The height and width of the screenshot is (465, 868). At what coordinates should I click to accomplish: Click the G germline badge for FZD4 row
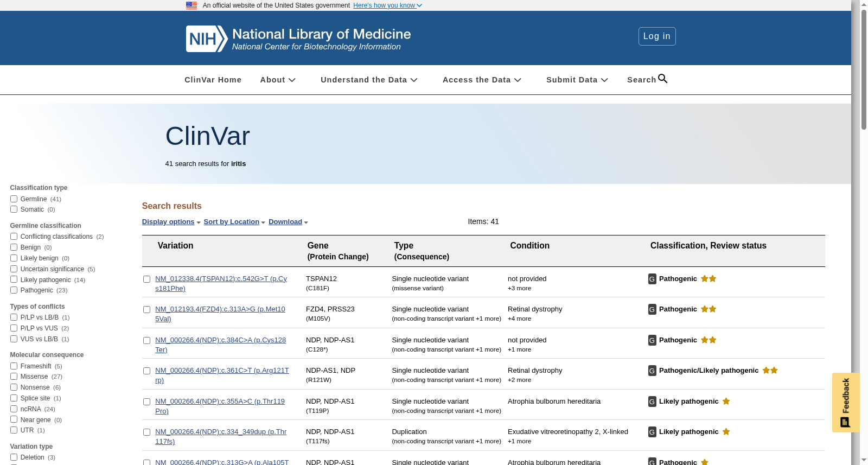(652, 309)
